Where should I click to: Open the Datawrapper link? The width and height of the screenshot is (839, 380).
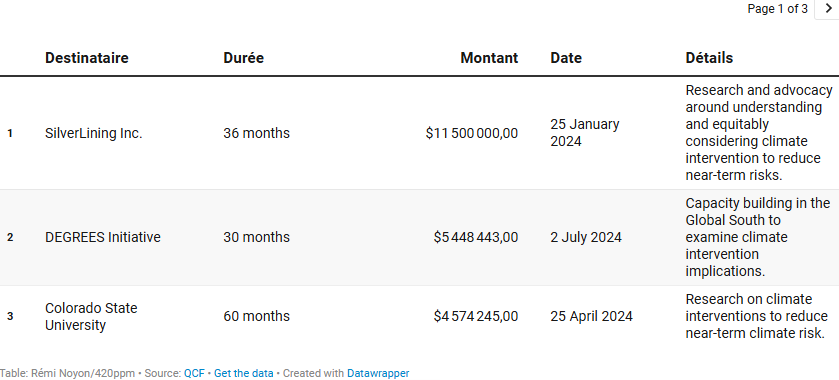pos(378,373)
